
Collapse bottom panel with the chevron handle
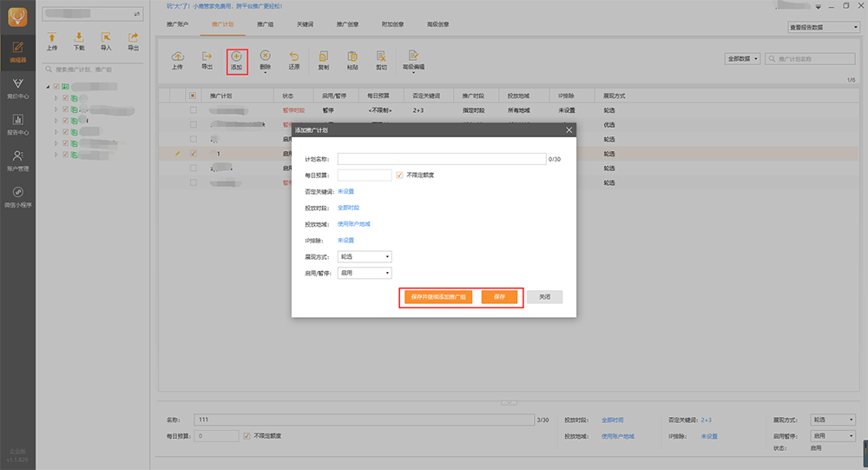(x=510, y=402)
